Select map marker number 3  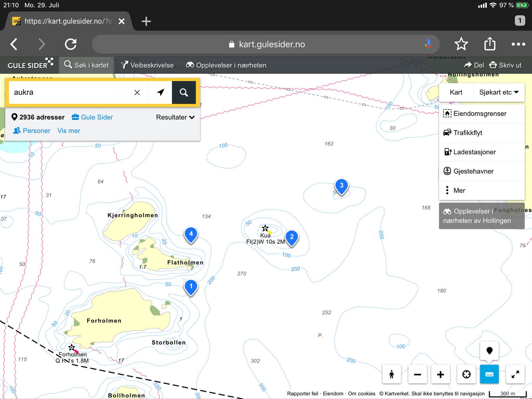pyautogui.click(x=341, y=186)
